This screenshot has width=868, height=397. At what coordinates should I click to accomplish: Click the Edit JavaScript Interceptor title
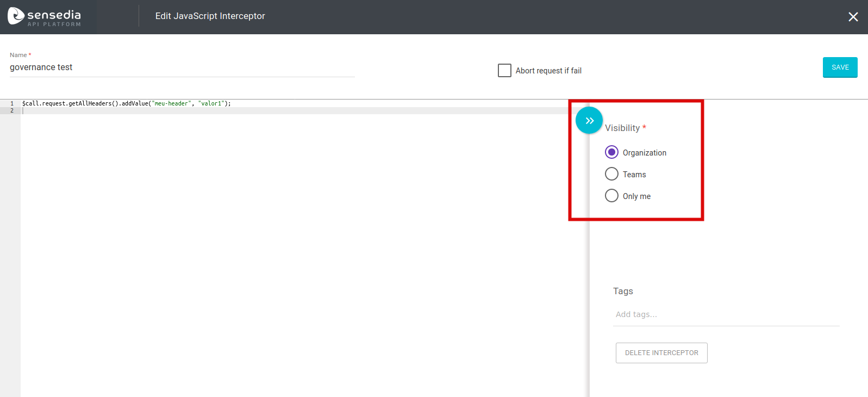(x=210, y=16)
